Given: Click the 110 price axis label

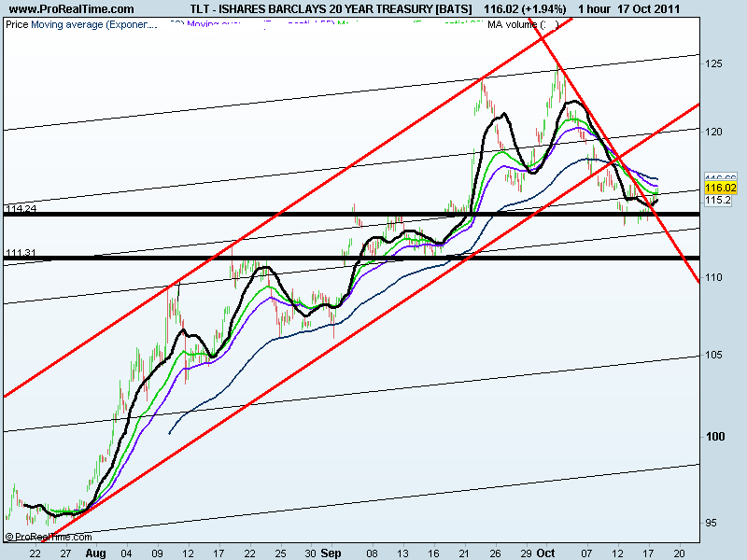Looking at the screenshot, I should [x=713, y=277].
